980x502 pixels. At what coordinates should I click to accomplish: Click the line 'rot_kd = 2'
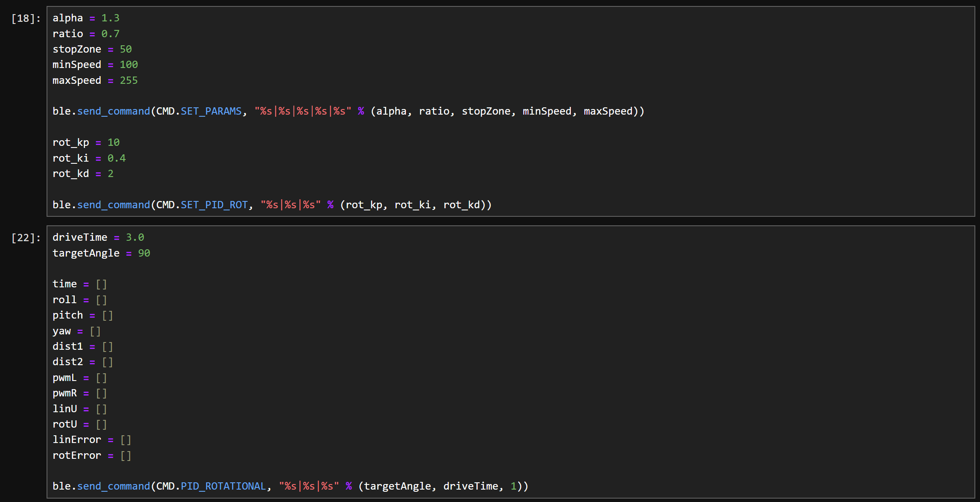(83, 174)
